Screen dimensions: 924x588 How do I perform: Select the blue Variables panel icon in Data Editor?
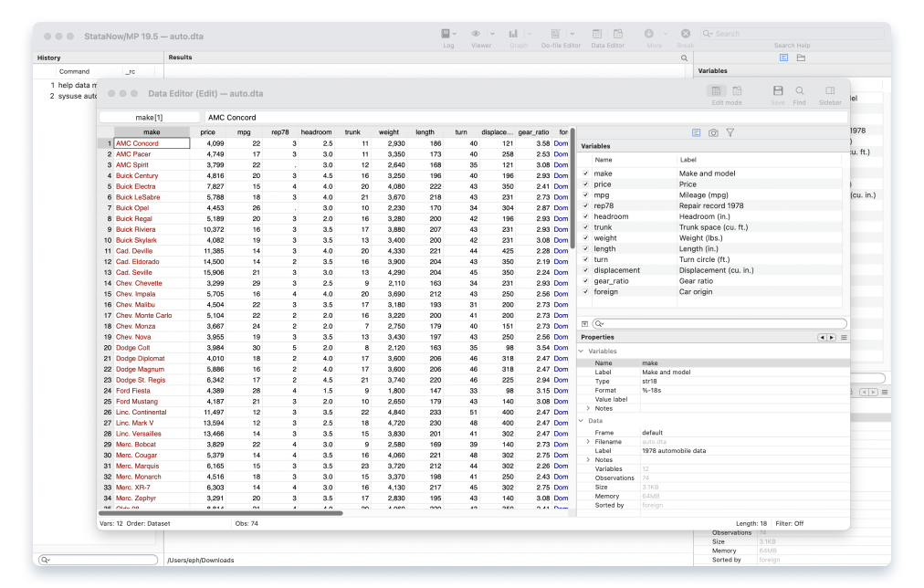pos(696,133)
